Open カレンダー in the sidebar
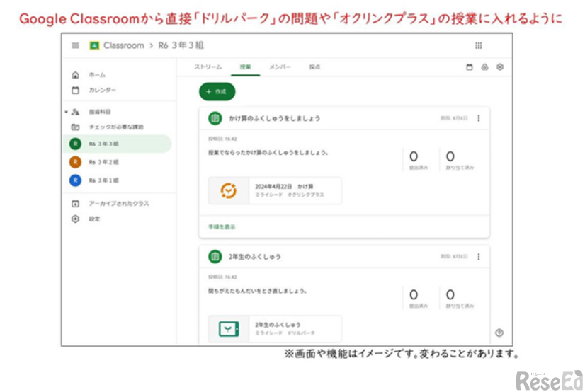 coord(102,90)
